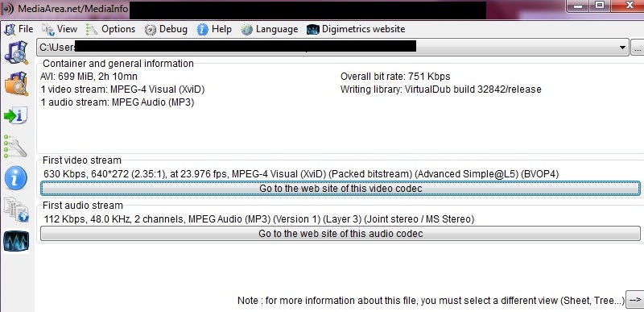Click the documents-and-globe sidebar icon
The image size is (644, 312).
coord(15,210)
